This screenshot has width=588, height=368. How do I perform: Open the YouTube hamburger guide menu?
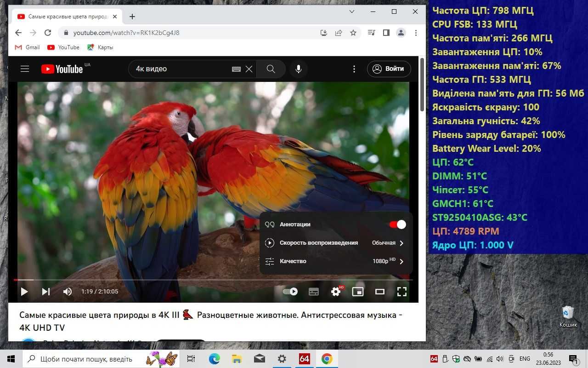pos(25,69)
